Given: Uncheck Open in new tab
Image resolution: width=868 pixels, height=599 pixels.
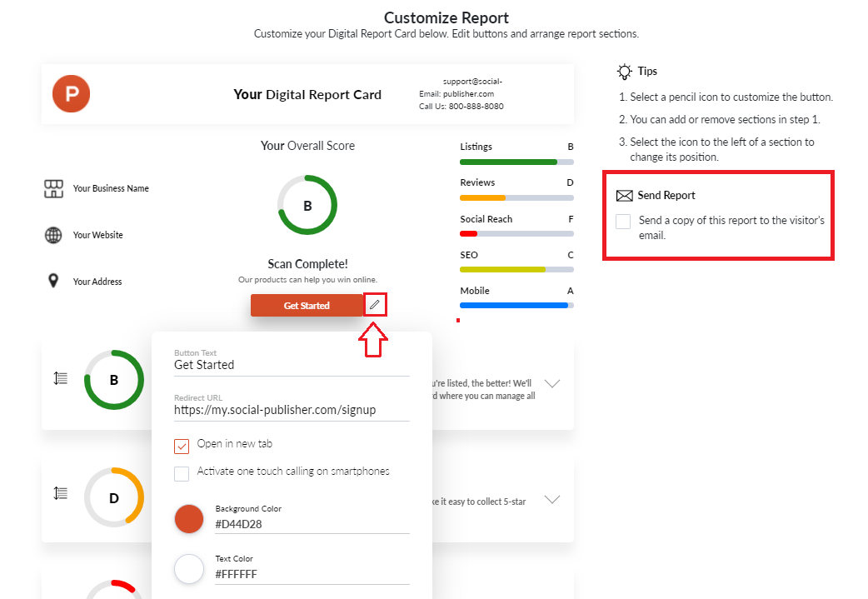Looking at the screenshot, I should point(182,447).
